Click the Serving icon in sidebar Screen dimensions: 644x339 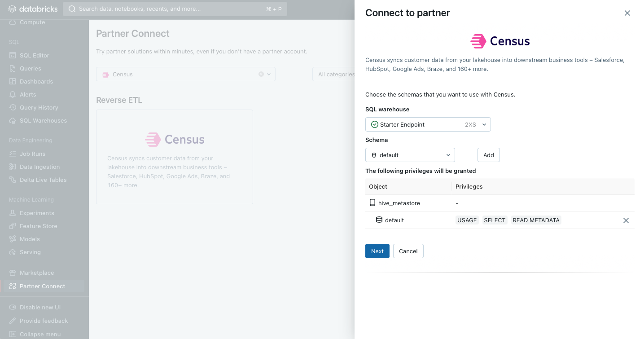point(13,252)
